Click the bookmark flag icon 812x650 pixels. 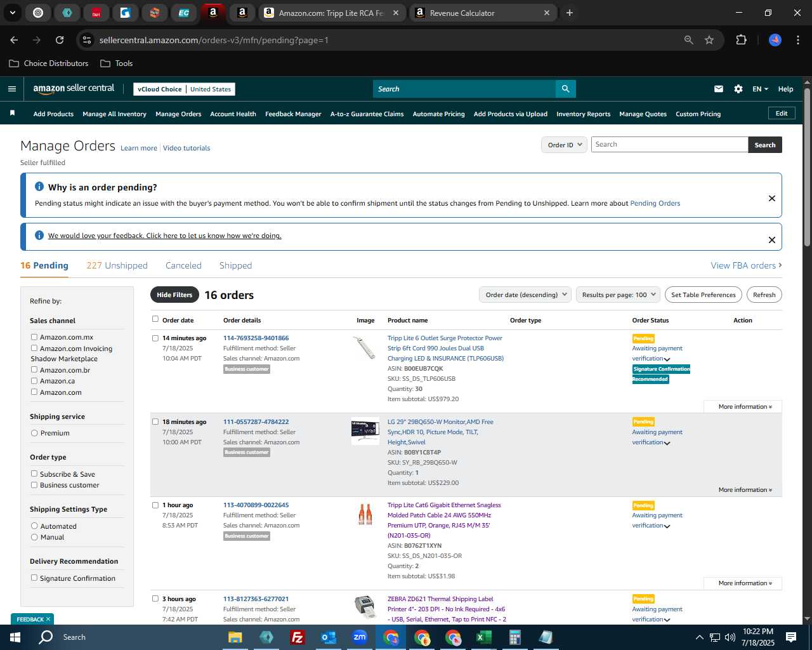(12, 113)
